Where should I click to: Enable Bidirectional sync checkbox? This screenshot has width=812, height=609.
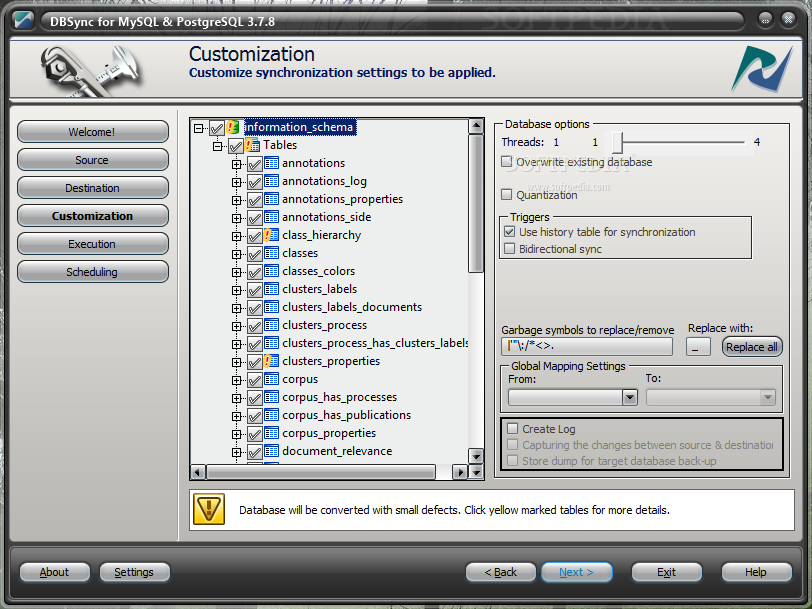[x=510, y=249]
